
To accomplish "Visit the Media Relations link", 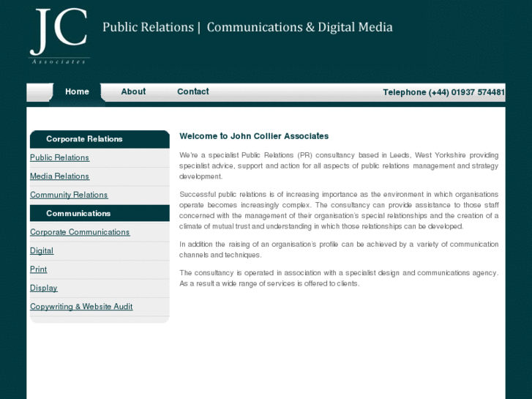I will point(59,176).
